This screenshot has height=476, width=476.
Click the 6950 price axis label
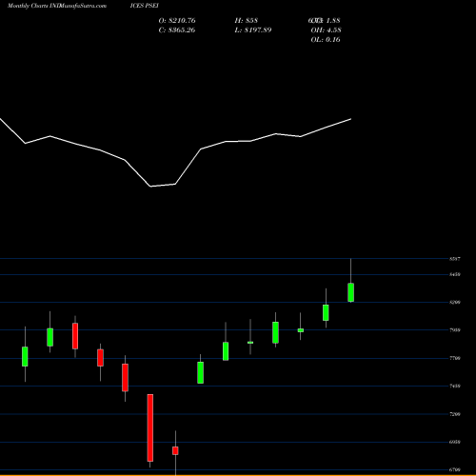455,442
